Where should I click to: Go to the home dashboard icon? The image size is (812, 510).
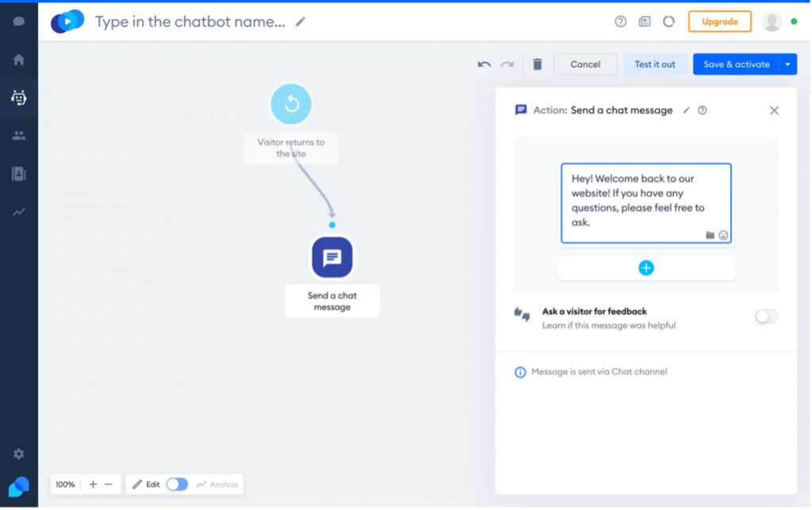tap(19, 59)
